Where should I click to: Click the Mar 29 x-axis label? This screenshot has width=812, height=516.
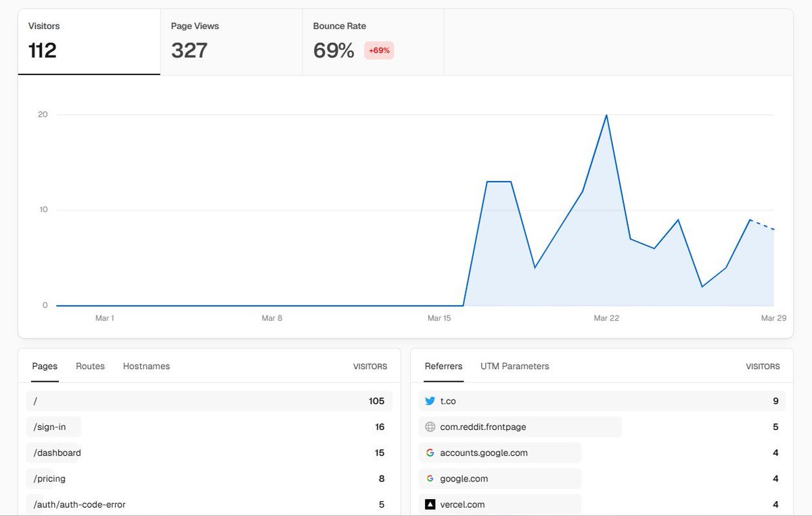pyautogui.click(x=773, y=318)
